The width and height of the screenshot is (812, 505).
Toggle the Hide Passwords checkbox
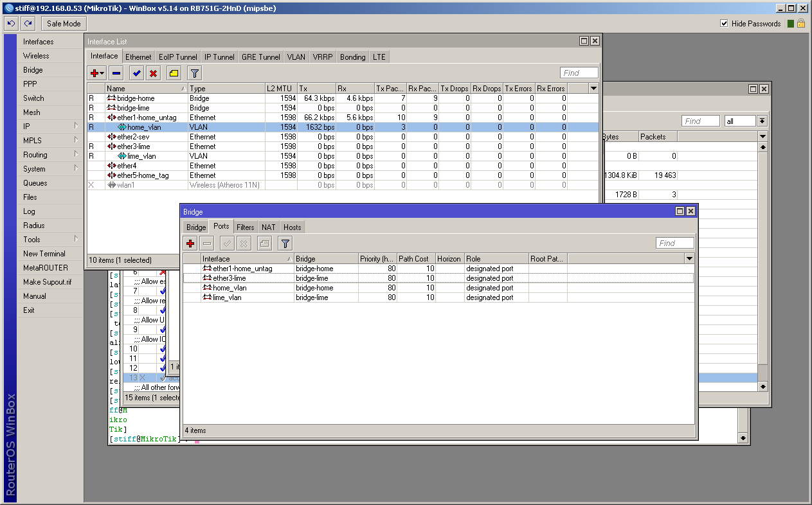(725, 24)
